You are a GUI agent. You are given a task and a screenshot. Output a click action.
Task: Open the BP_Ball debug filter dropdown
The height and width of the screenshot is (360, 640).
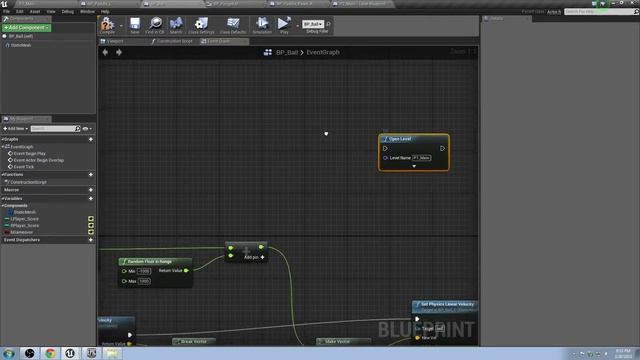tap(313, 24)
